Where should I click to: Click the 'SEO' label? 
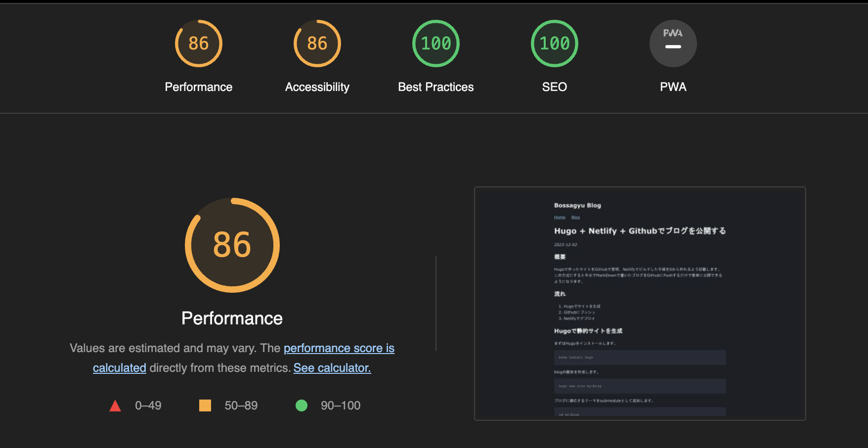555,87
